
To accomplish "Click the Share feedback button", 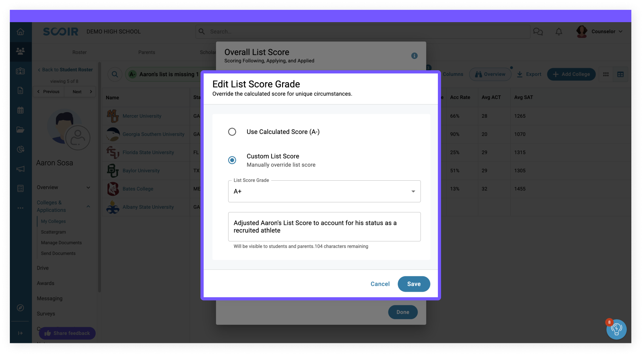I will (x=67, y=333).
